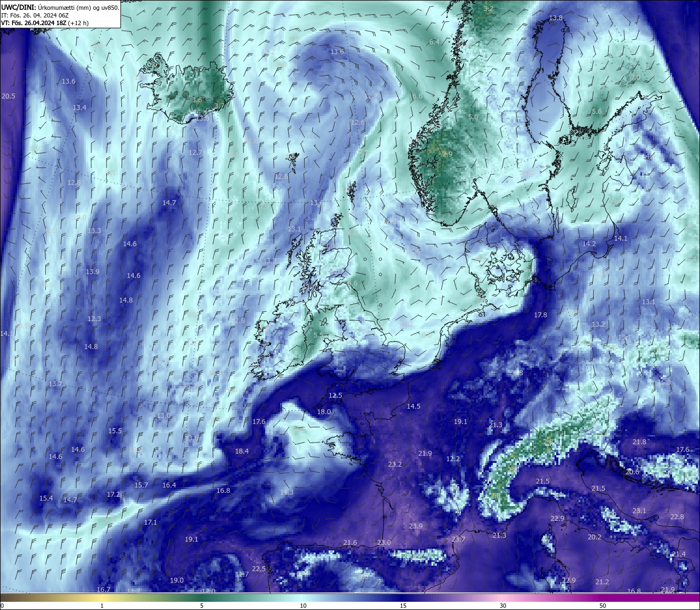
Task: Click the 13.0 value on the map
Action: tap(164, 416)
